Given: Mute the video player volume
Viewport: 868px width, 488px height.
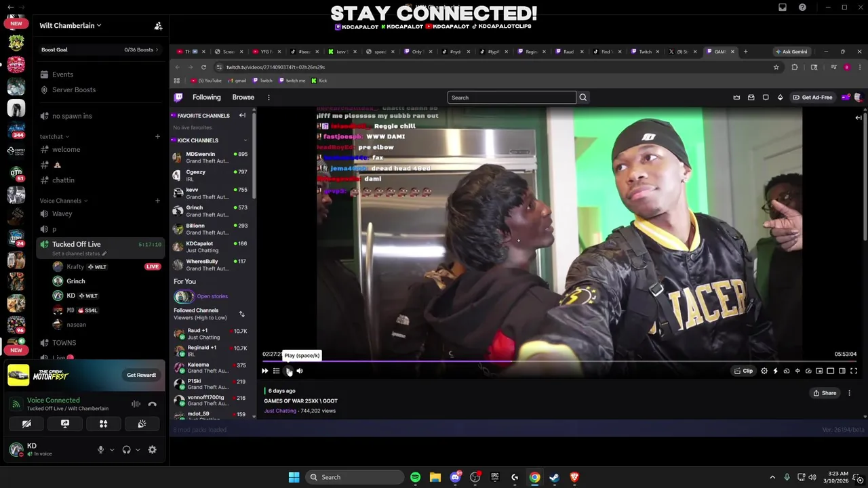Looking at the screenshot, I should [300, 371].
